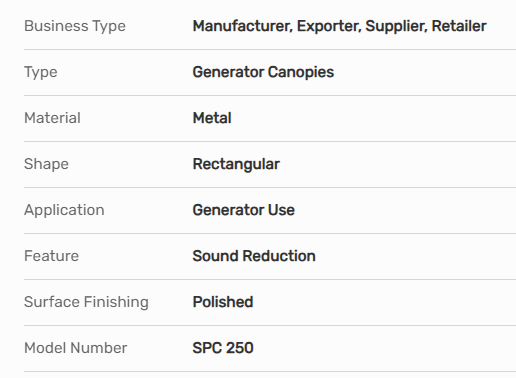Click the Application label
Image resolution: width=516 pixels, height=378 pixels.
point(64,210)
